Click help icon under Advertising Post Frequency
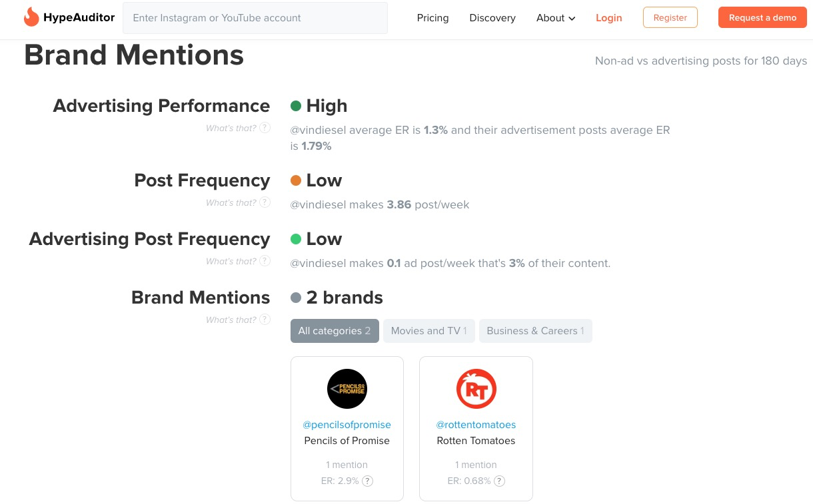Screen dimensions: 813x504 (265, 261)
